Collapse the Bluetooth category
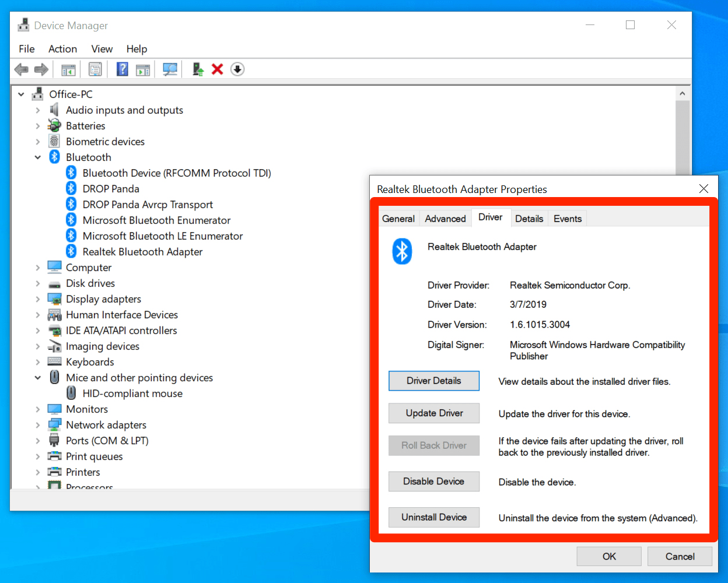728x583 pixels. 37,157
